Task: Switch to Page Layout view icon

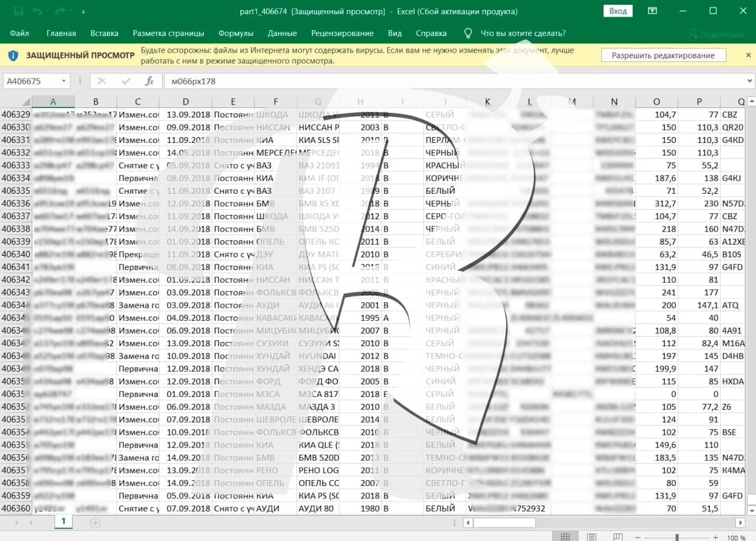Action: click(591, 537)
